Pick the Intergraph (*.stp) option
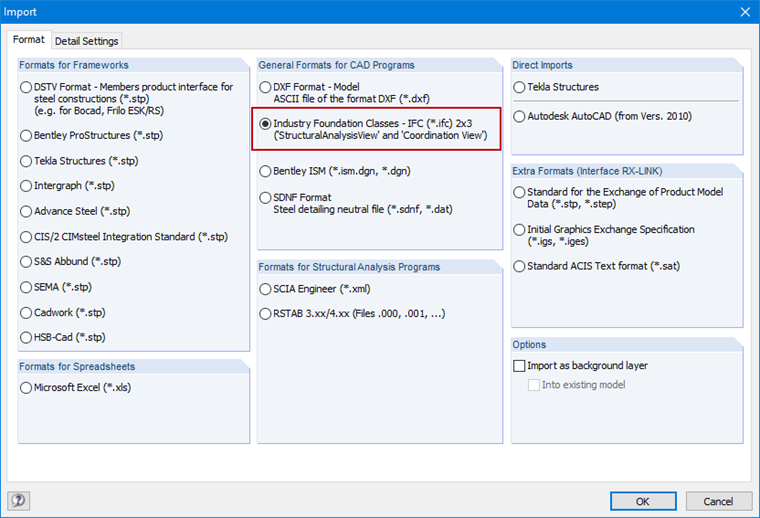 27,185
